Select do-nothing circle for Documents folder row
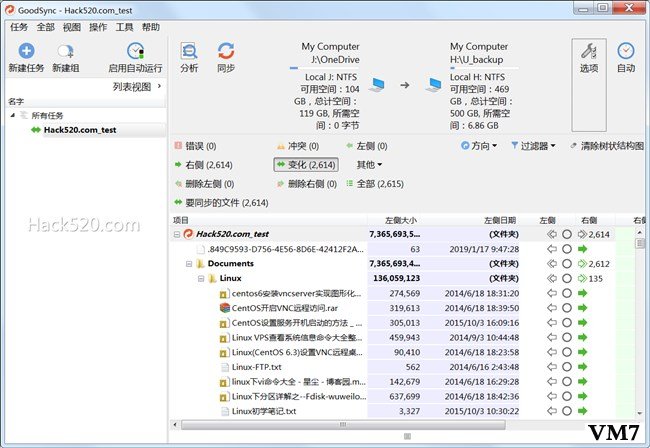Screen dimensions: 650x448 pos(566,263)
